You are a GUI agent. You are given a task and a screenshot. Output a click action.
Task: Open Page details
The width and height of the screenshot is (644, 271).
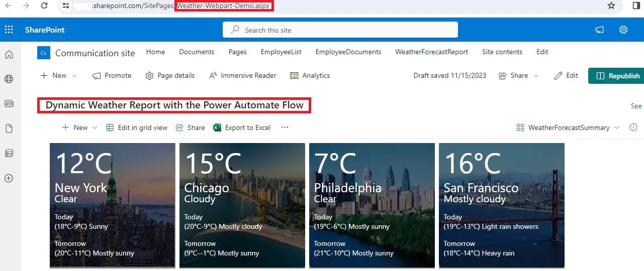point(170,75)
